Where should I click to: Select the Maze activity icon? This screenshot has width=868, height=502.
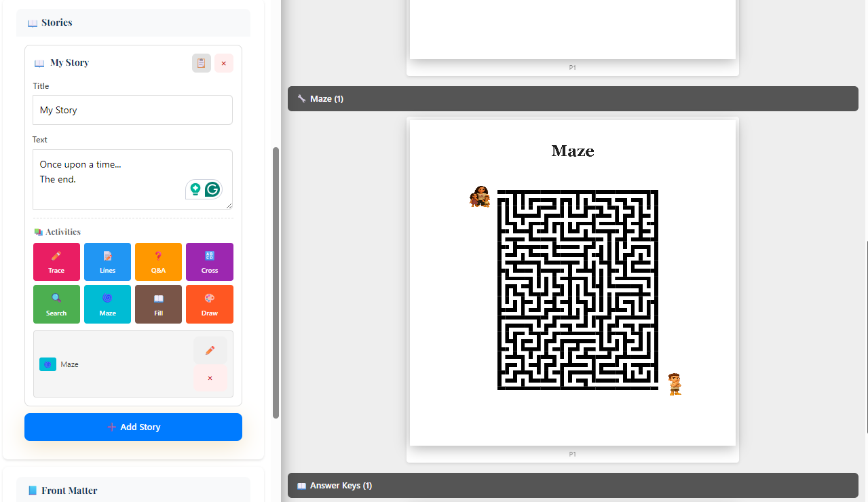[x=107, y=304]
